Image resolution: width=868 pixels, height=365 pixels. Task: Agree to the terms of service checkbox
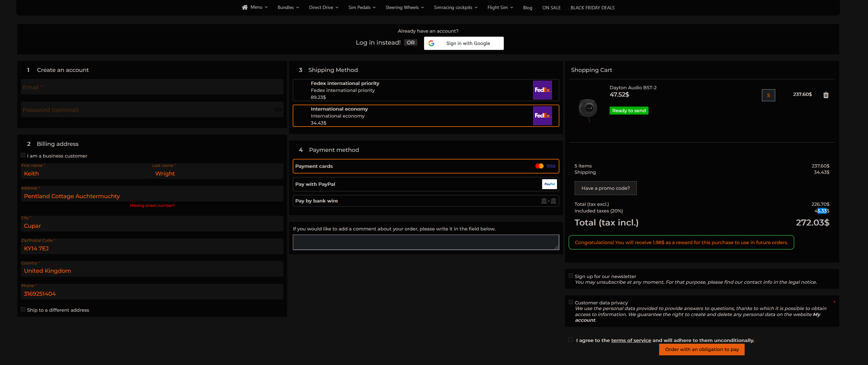pos(570,340)
